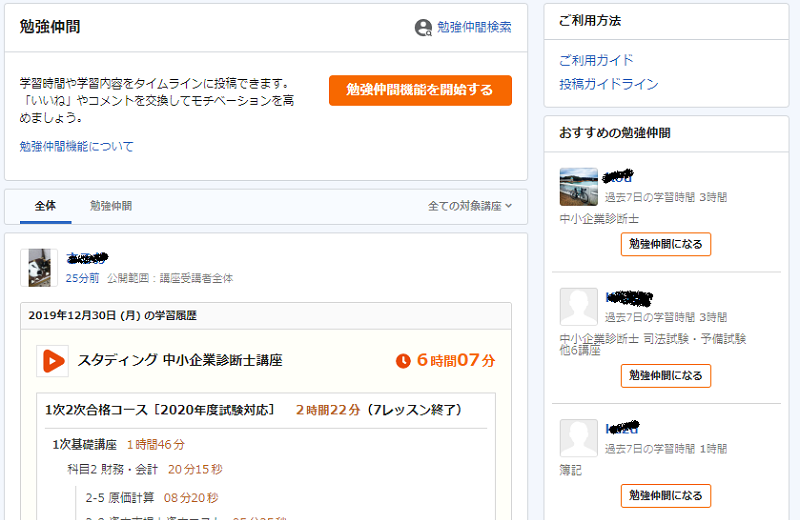Click third recommended buddy's blank avatar
The image size is (800, 520).
(x=579, y=438)
